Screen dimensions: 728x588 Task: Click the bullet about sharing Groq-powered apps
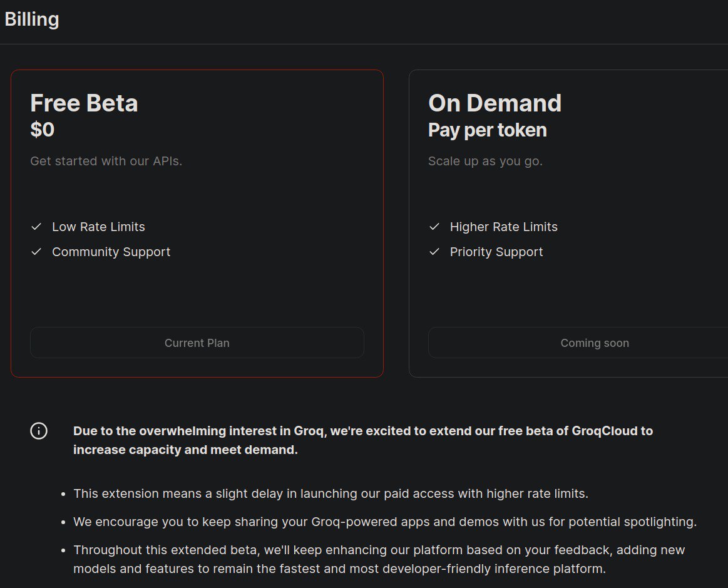(x=384, y=522)
